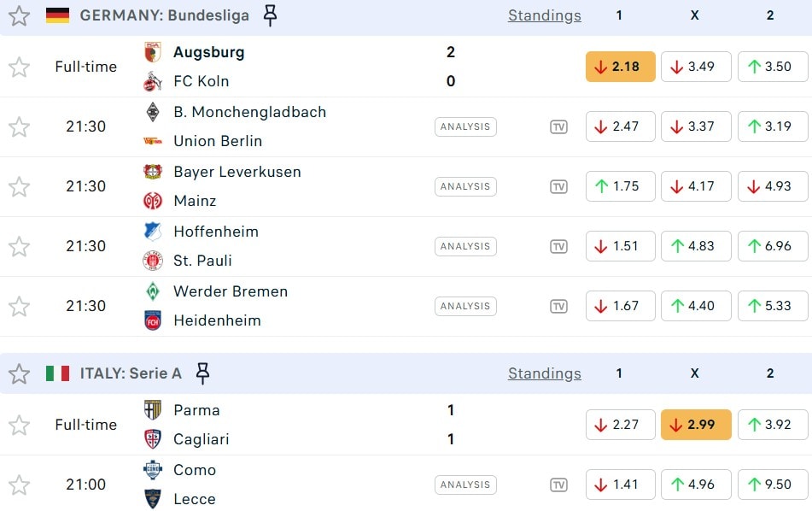Click the Augsburg team logo
Screen dimensions: 812x511
point(153,52)
